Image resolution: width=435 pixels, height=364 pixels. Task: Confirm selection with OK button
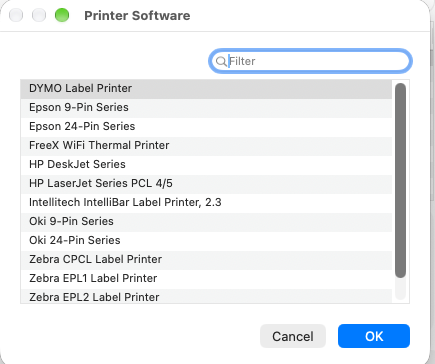374,336
